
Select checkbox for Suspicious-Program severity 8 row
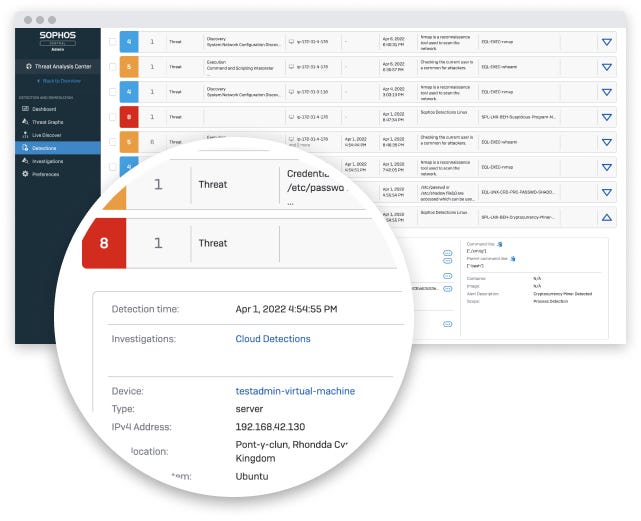(x=112, y=117)
